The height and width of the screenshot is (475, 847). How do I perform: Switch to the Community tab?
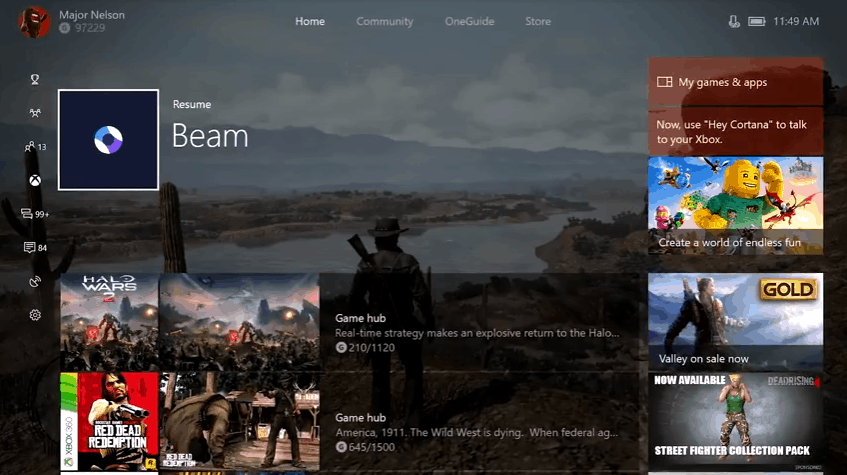[385, 22]
